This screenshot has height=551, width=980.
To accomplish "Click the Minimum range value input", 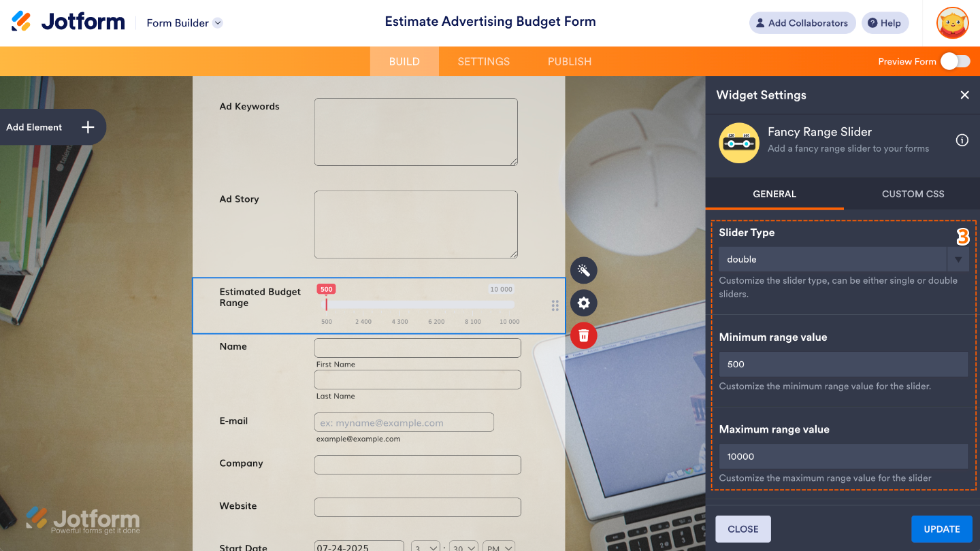I will pos(843,364).
